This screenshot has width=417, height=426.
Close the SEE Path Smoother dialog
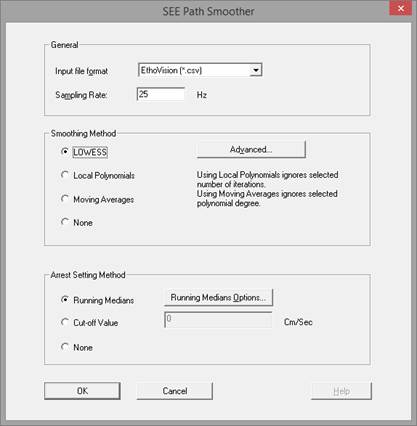click(x=401, y=8)
